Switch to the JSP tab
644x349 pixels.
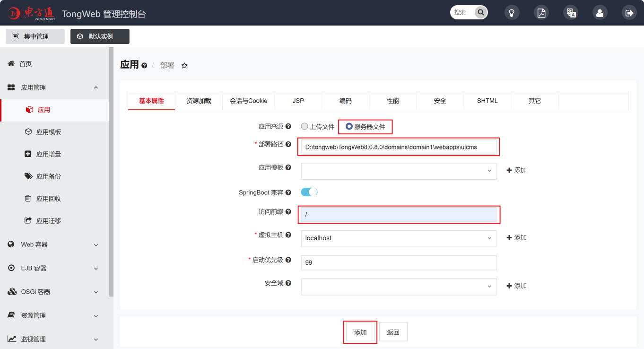coord(298,101)
